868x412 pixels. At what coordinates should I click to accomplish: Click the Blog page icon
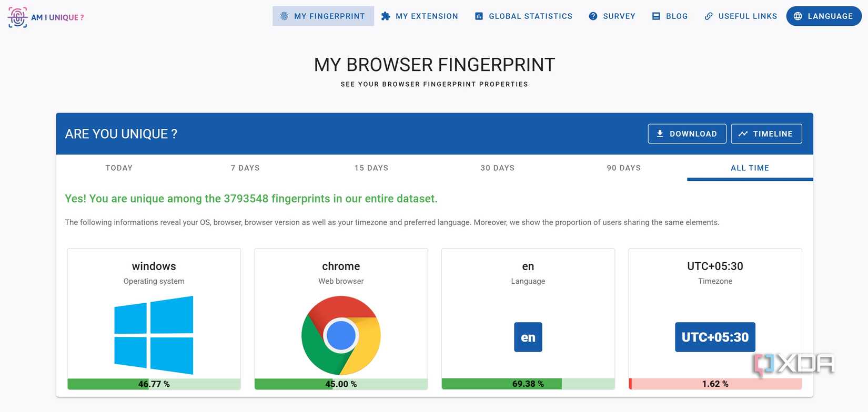click(656, 16)
